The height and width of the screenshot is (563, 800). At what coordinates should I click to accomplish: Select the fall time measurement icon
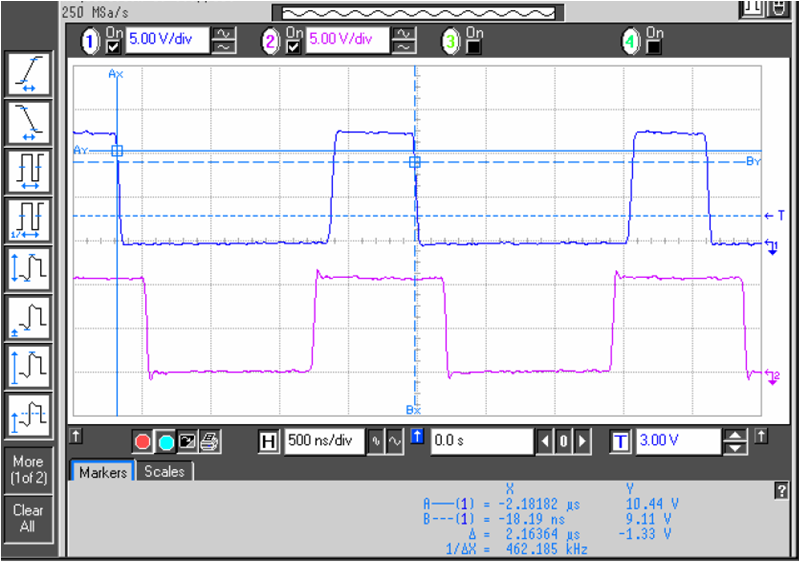point(29,122)
